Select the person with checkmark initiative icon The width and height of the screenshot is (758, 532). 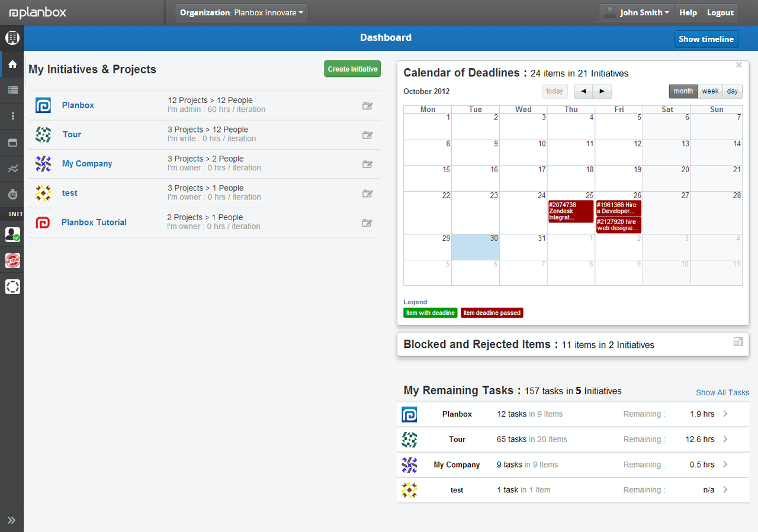12,234
